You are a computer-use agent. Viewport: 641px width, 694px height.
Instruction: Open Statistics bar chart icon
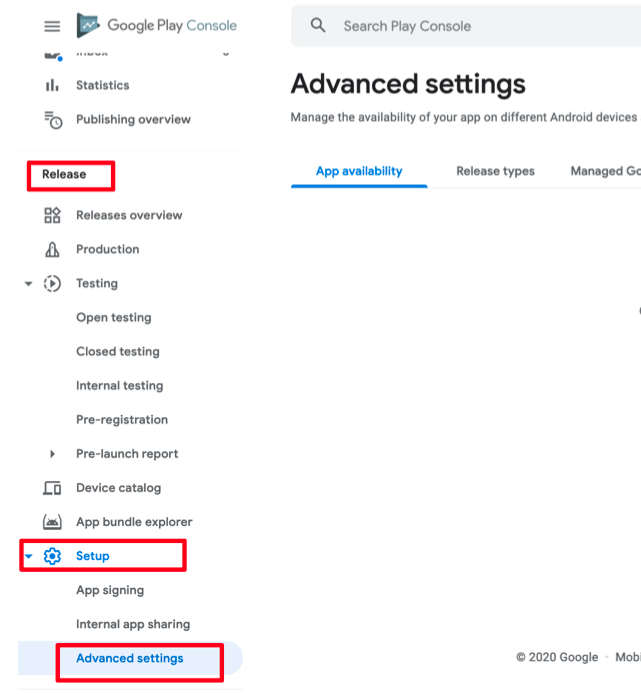click(52, 85)
